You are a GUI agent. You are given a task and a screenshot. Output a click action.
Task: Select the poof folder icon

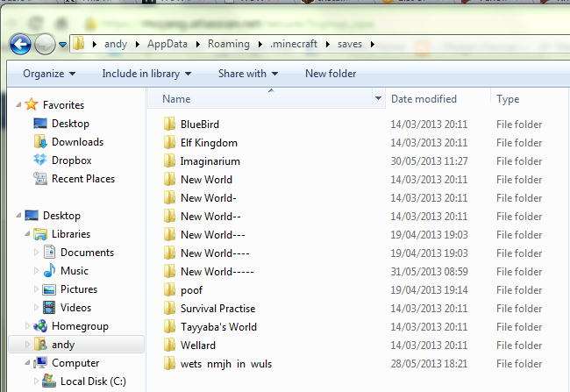coord(169,289)
